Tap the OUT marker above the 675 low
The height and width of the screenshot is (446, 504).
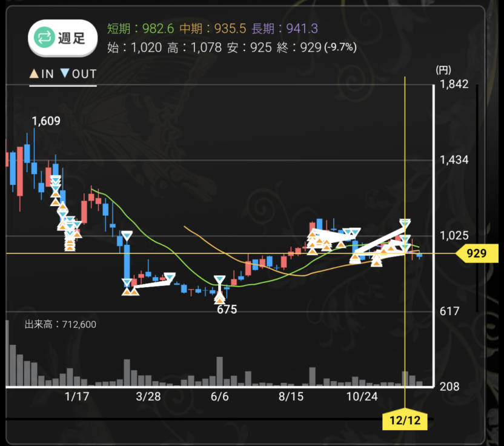[219, 280]
